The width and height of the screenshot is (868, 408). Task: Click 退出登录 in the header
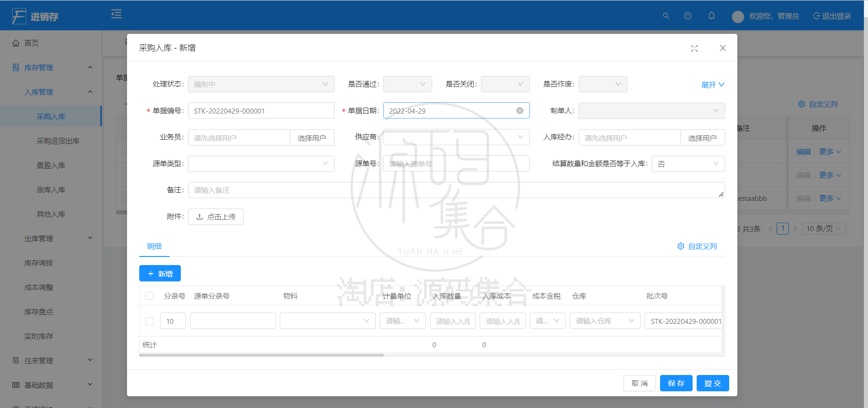[x=832, y=16]
